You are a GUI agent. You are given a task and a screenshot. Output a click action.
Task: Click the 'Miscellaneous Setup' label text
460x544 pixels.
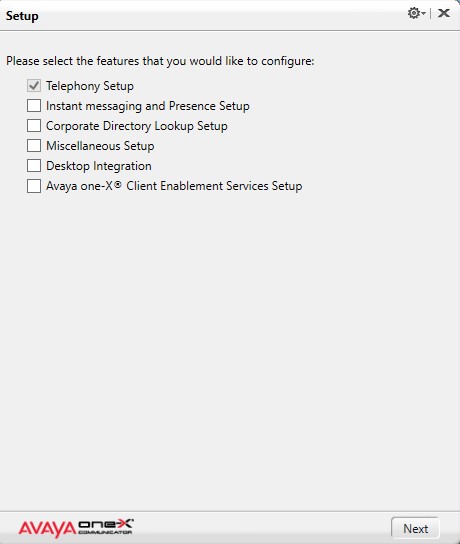pyautogui.click(x=100, y=146)
